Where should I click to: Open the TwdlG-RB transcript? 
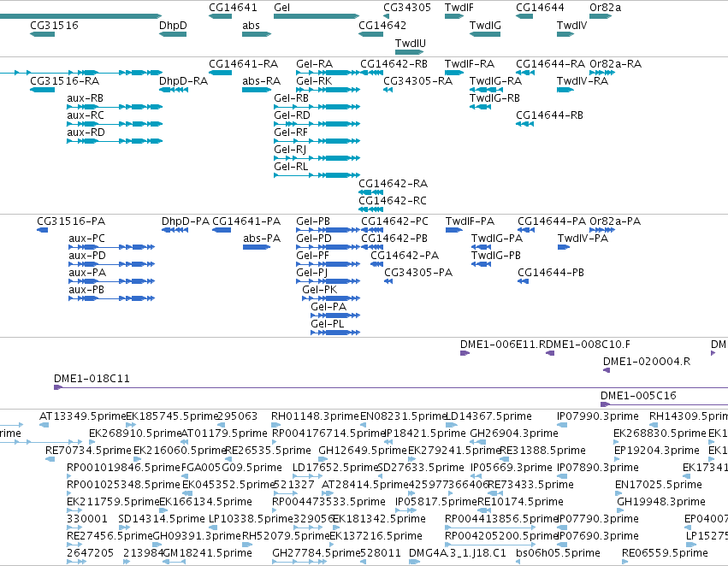(480, 107)
